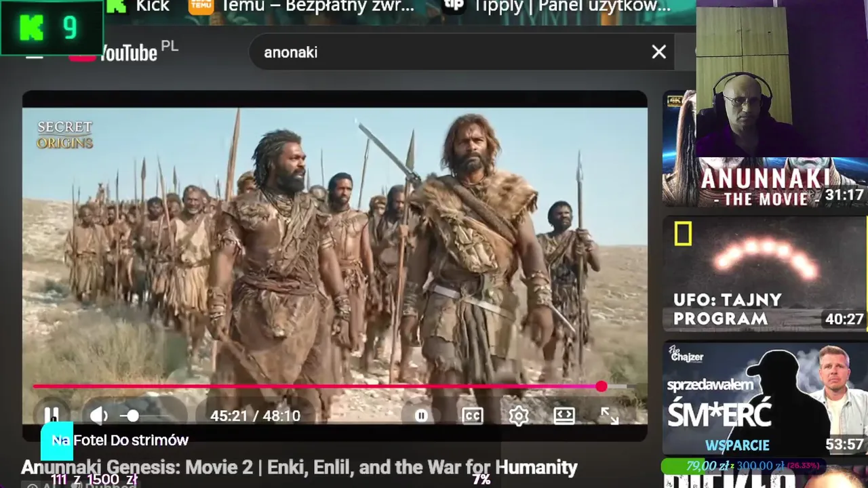The width and height of the screenshot is (868, 488).
Task: Click the red video progress bar scrubber
Action: (601, 386)
